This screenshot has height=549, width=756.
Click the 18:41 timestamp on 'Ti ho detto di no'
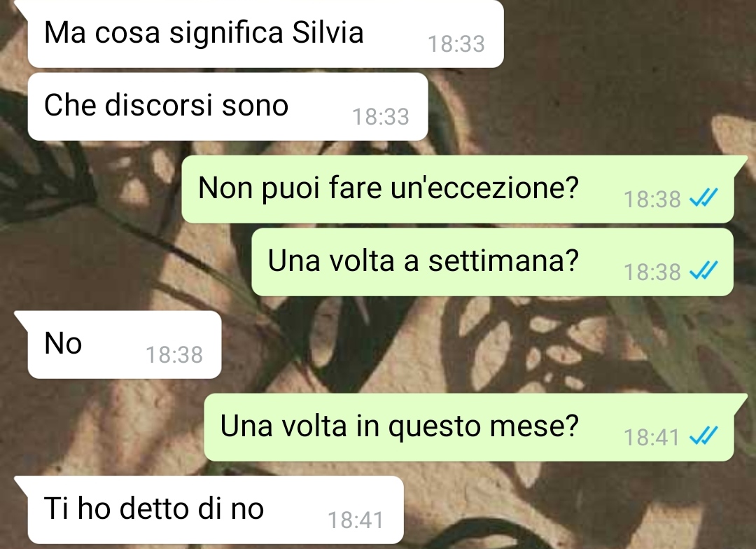356,520
